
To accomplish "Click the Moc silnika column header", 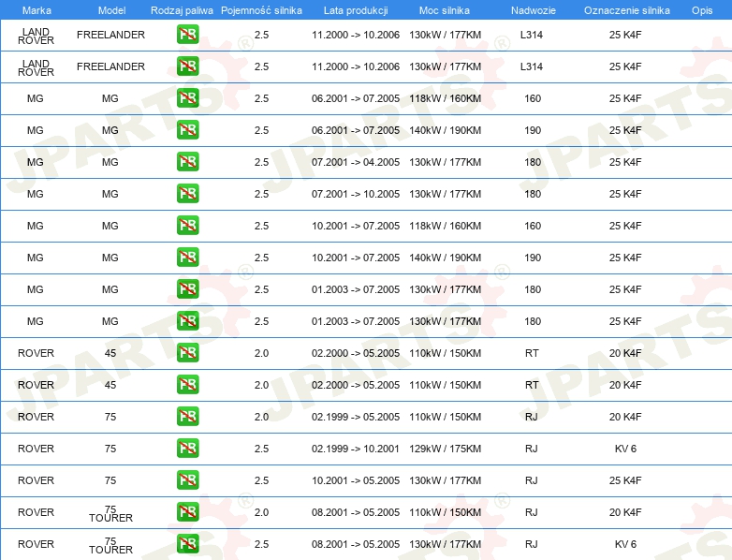I will click(445, 10).
